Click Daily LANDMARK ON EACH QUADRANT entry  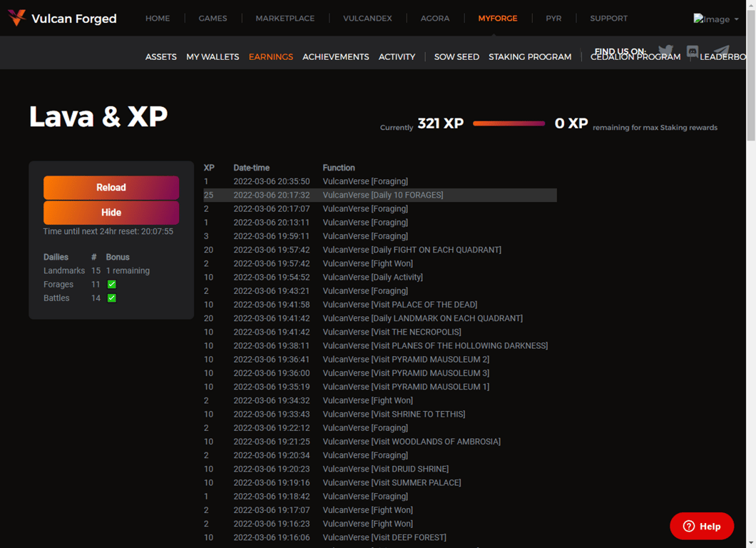(x=423, y=318)
